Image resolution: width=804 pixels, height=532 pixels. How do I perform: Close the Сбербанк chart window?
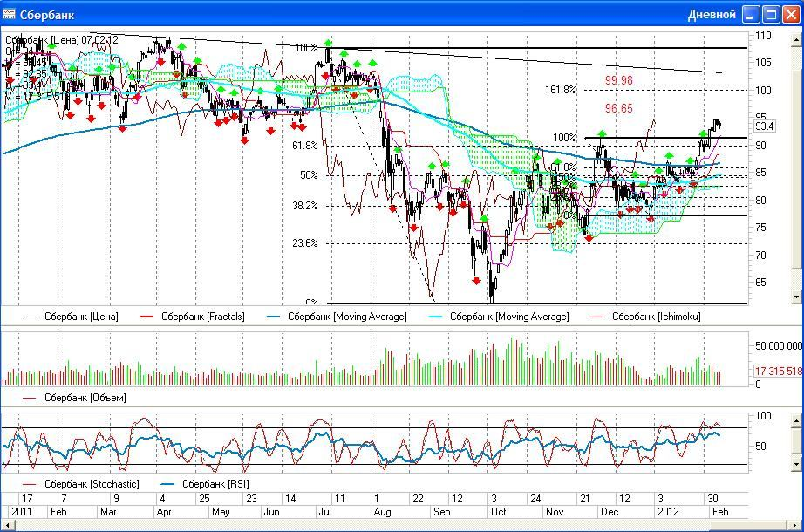point(791,14)
